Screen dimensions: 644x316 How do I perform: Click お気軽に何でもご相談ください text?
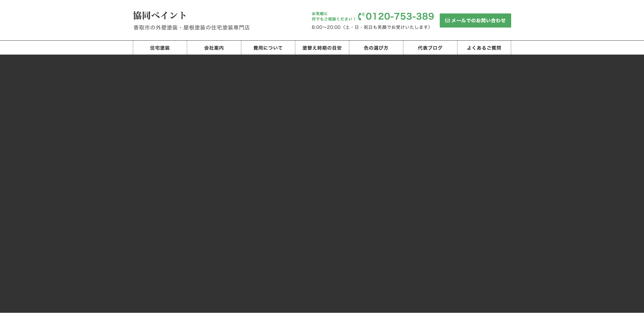coord(334,16)
